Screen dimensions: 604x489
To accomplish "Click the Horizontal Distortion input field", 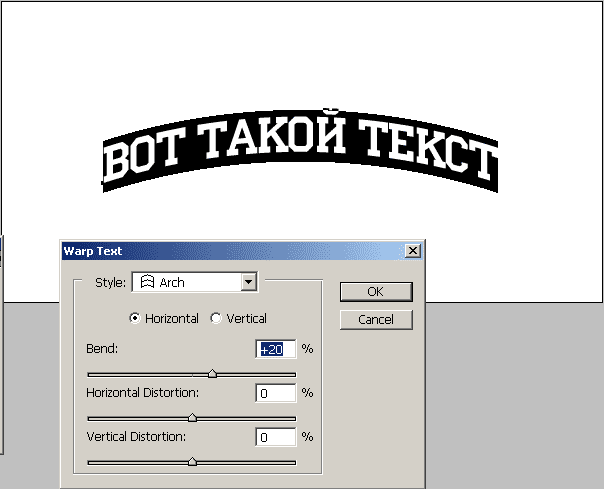I will [276, 393].
